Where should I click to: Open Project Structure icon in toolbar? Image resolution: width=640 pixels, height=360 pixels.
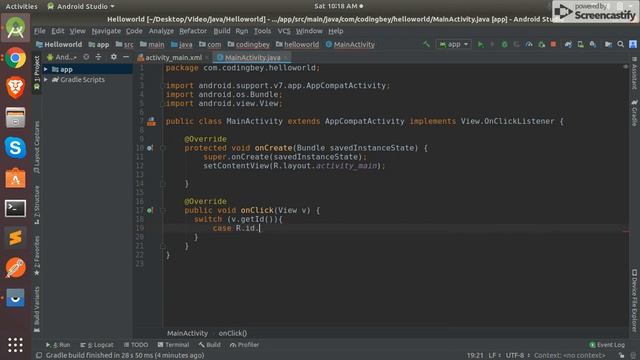point(608,44)
